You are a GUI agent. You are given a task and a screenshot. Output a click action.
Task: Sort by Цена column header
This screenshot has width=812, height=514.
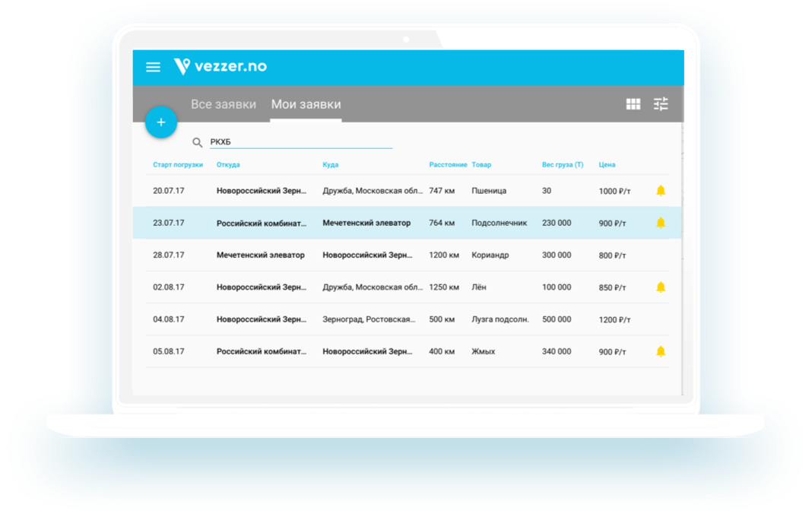click(x=607, y=165)
